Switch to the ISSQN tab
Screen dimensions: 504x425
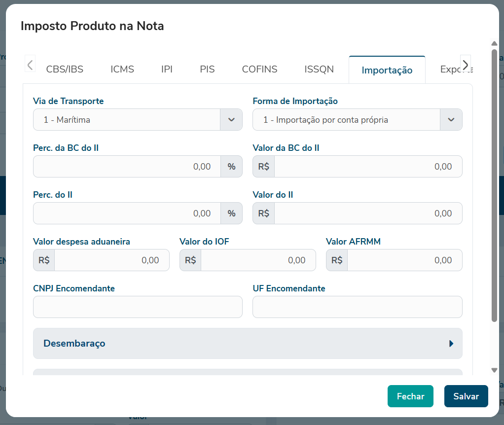(x=319, y=70)
